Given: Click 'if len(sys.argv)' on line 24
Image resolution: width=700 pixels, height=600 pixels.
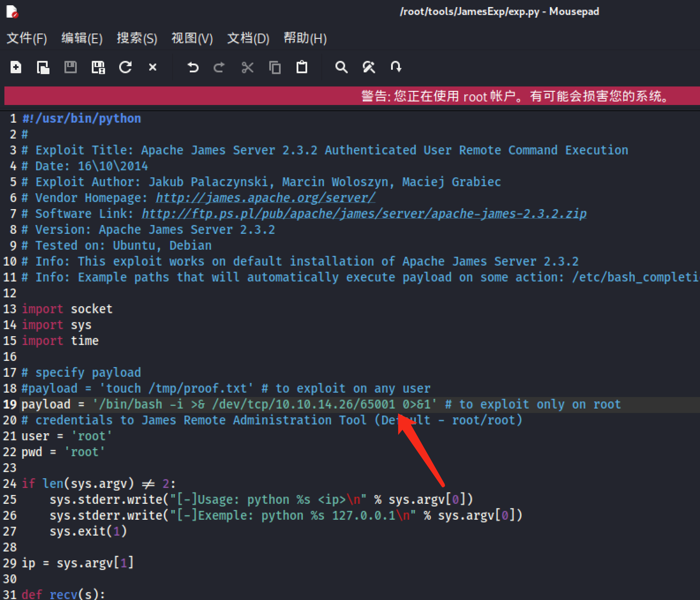Looking at the screenshot, I should (78, 484).
